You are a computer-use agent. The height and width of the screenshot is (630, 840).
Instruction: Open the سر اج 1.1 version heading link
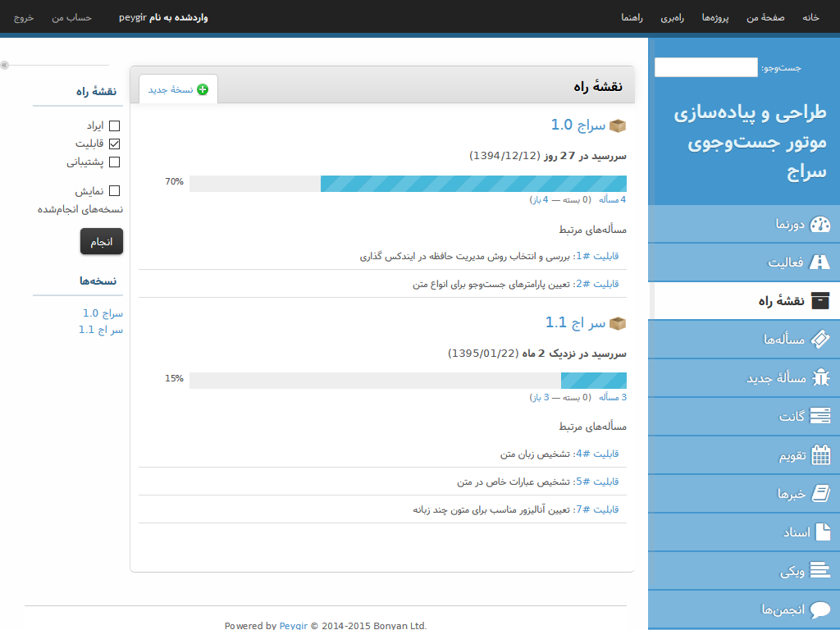tap(575, 322)
